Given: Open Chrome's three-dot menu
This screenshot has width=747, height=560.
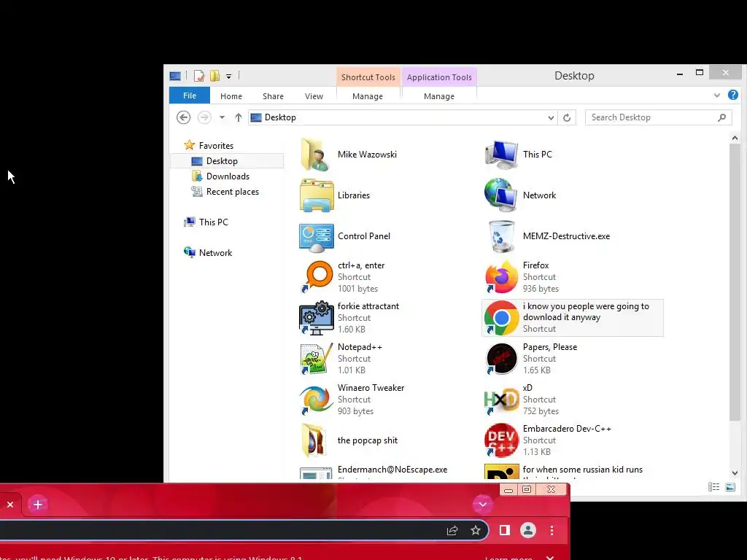Looking at the screenshot, I should [x=551, y=530].
